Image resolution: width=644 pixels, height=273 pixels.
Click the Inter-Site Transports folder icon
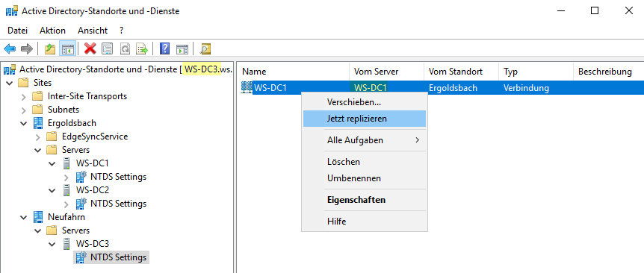click(x=38, y=96)
